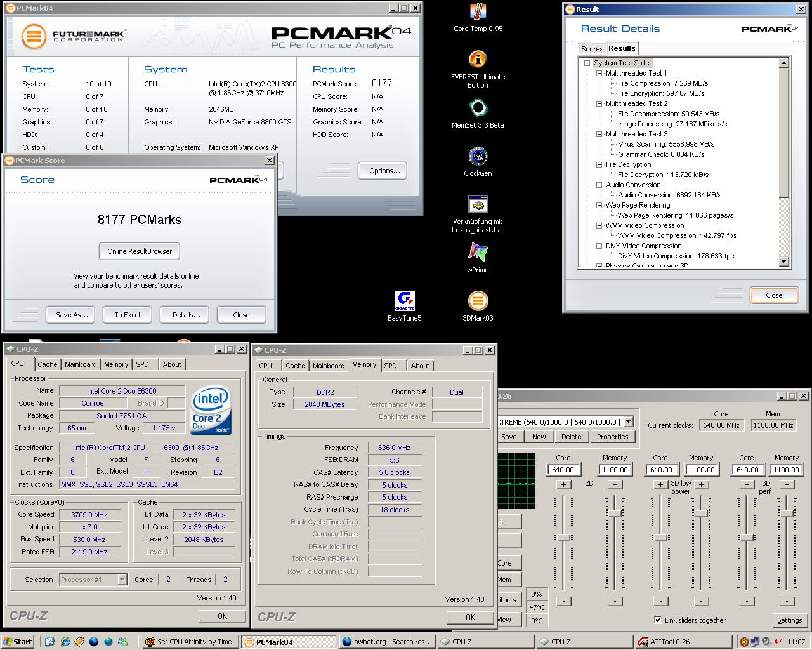Click Online ResultBrowser button
Image resolution: width=812 pixels, height=650 pixels.
(x=140, y=251)
